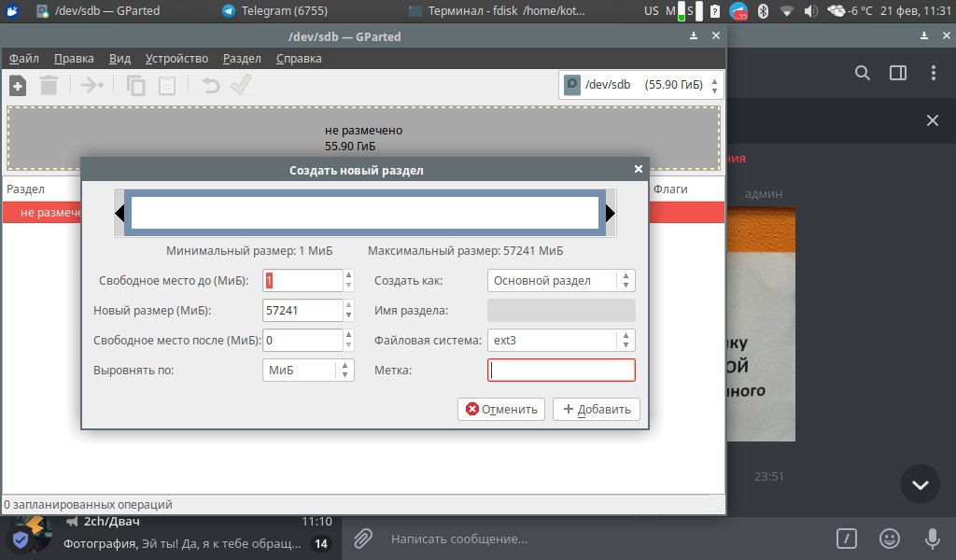Click the Paste partition toolbar icon
The width and height of the screenshot is (956, 560).
click(x=167, y=85)
